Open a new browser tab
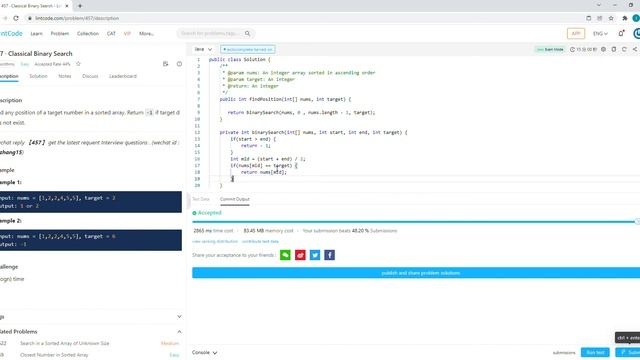 point(80,6)
